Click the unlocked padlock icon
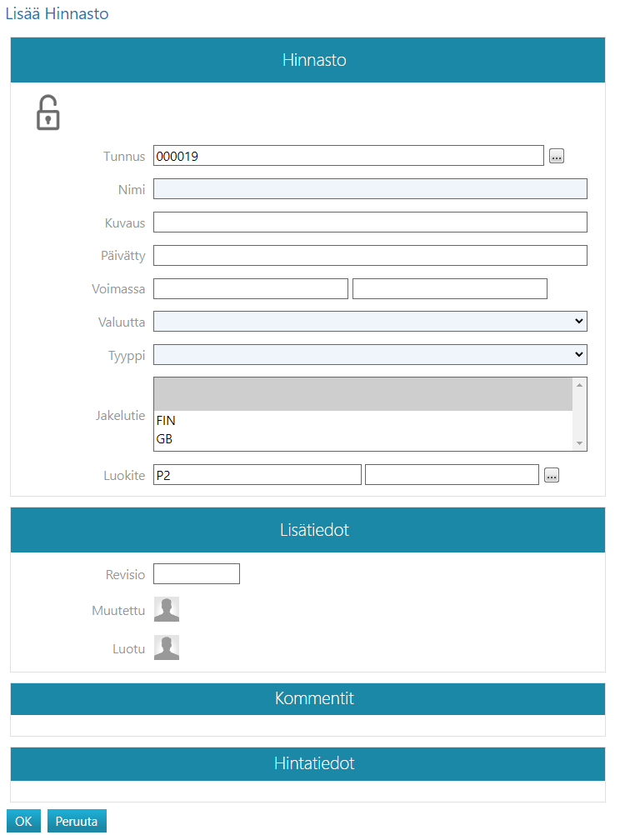This screenshot has height=840, width=620. 48,113
